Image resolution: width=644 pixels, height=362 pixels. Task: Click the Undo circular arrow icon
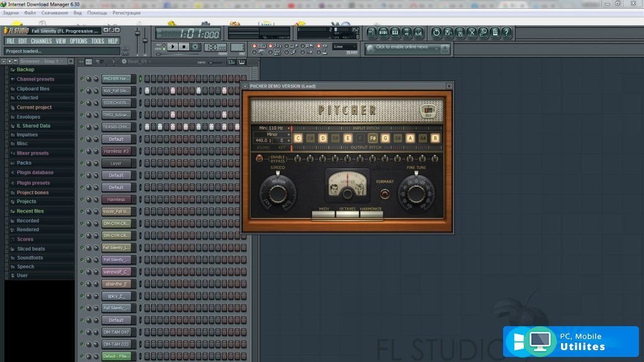coord(436,33)
